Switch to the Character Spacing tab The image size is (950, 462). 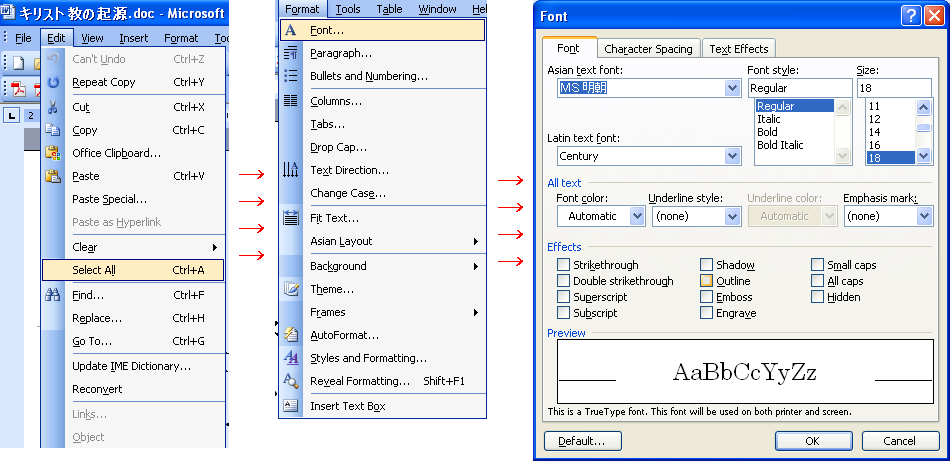click(x=648, y=49)
